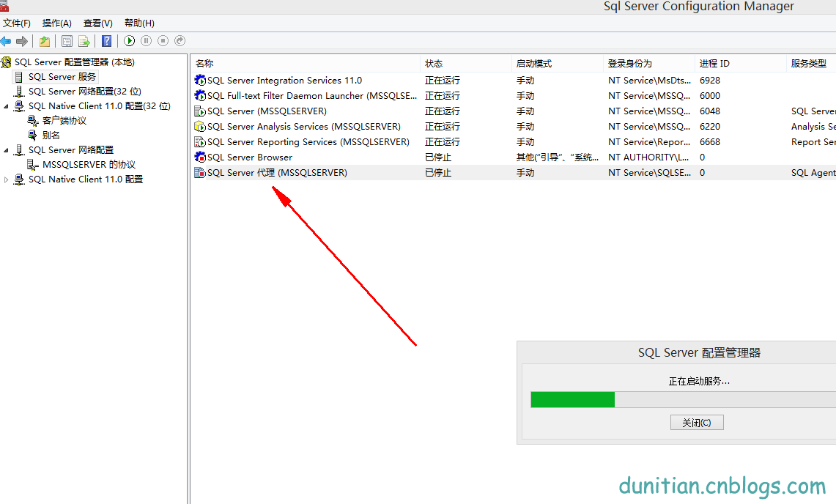Select SQL Server 配置管理器 (本地) root label
Screen dimensions: 836x504
click(x=75, y=62)
